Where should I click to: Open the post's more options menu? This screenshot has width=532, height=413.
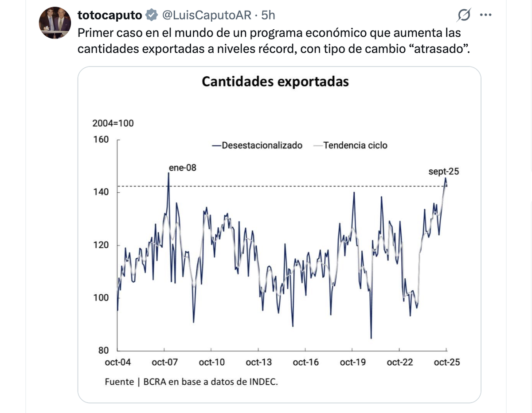point(486,14)
